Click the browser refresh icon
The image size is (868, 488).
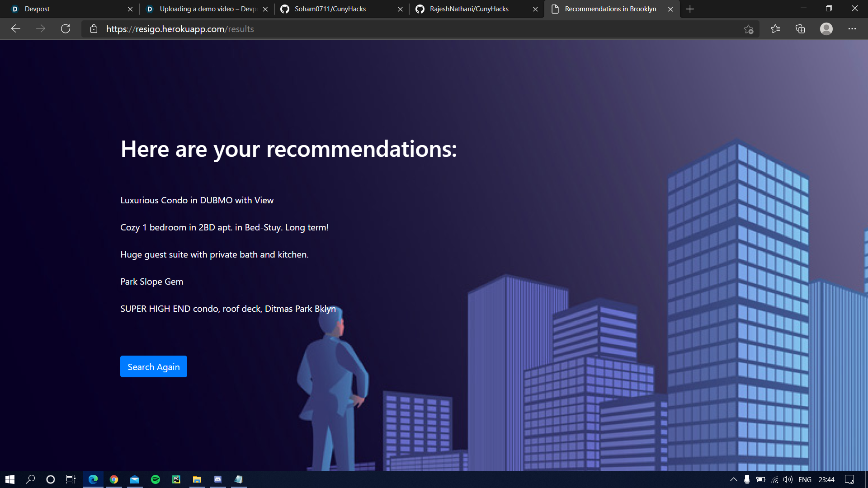[x=66, y=29]
